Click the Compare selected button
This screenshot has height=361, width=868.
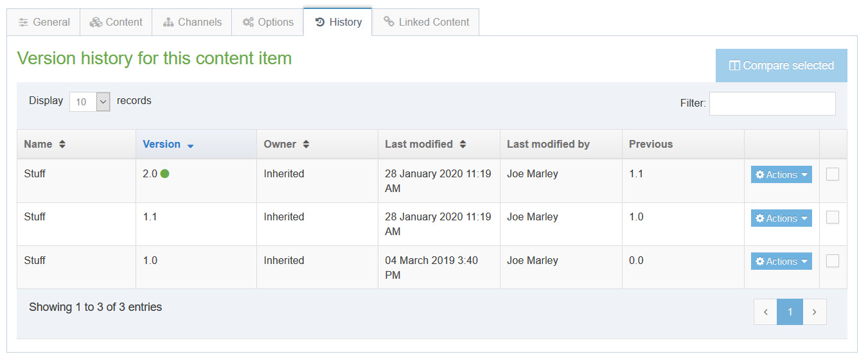tap(781, 66)
